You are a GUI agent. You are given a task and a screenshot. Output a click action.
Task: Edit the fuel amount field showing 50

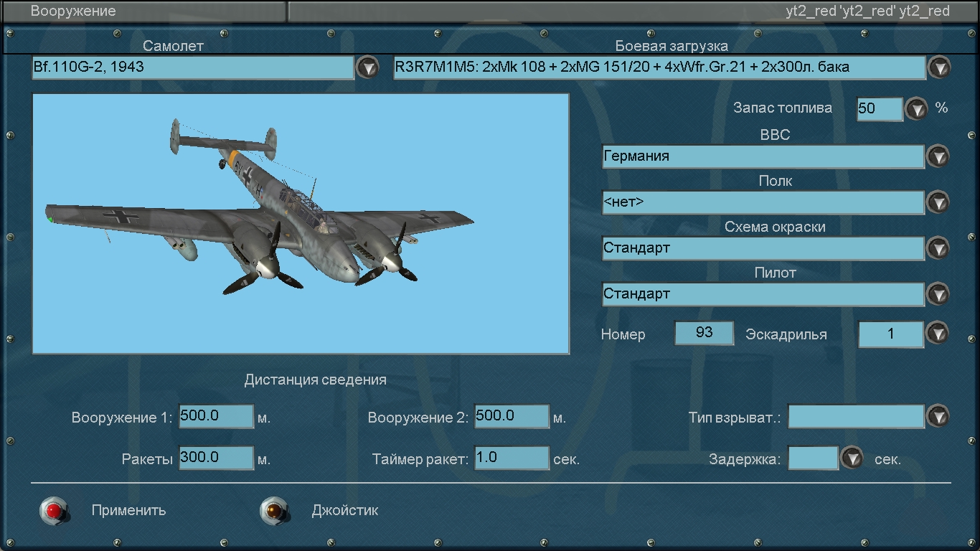point(880,108)
